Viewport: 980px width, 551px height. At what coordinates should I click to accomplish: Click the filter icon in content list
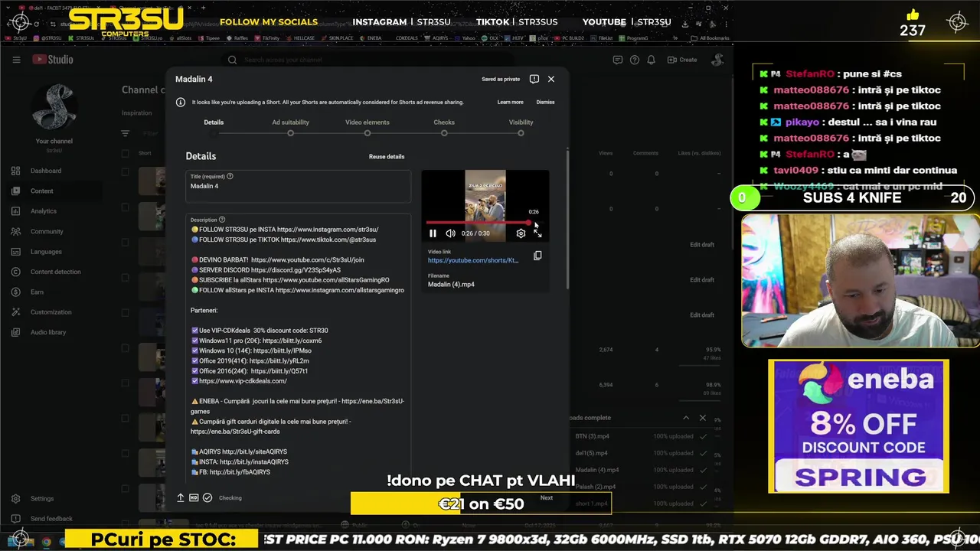126,133
